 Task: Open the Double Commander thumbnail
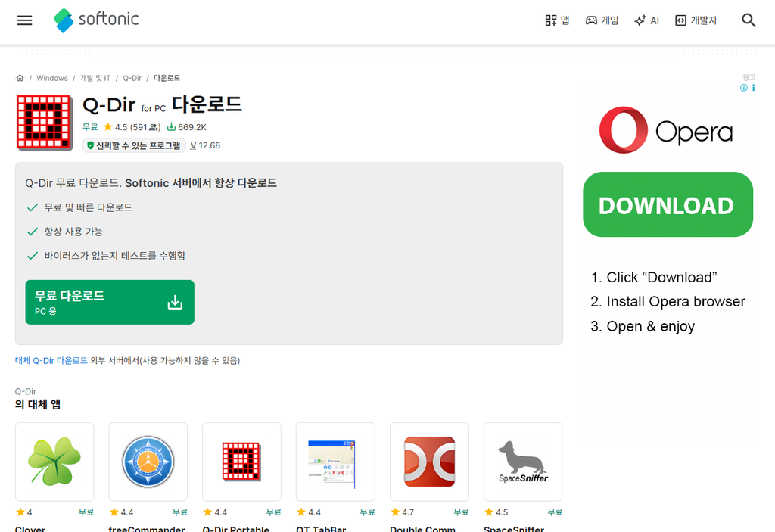coord(430,462)
